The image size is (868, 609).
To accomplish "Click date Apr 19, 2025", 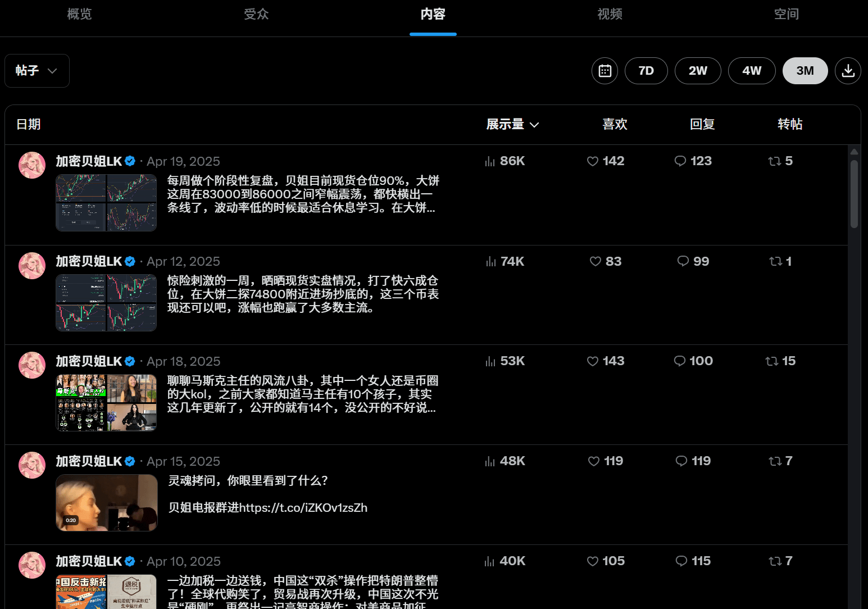I will tap(183, 162).
